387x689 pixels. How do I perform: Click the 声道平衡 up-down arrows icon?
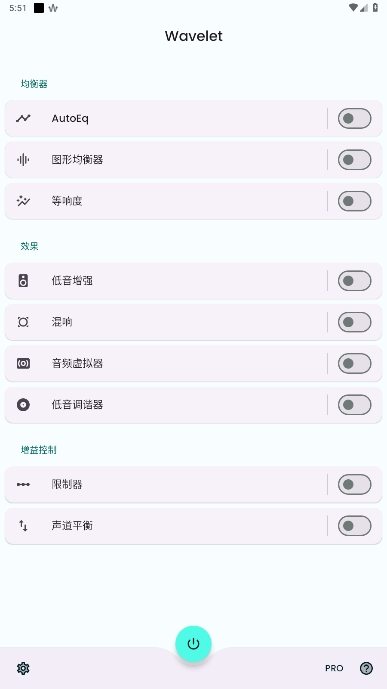[x=23, y=526]
